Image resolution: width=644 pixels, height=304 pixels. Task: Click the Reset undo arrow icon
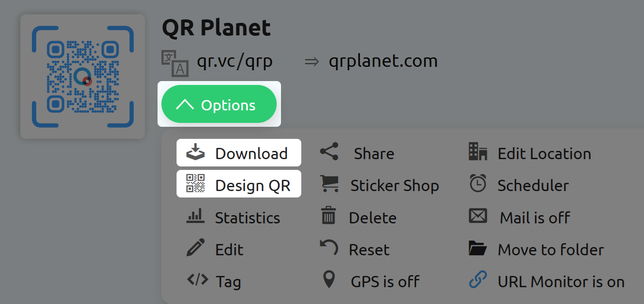tap(329, 248)
